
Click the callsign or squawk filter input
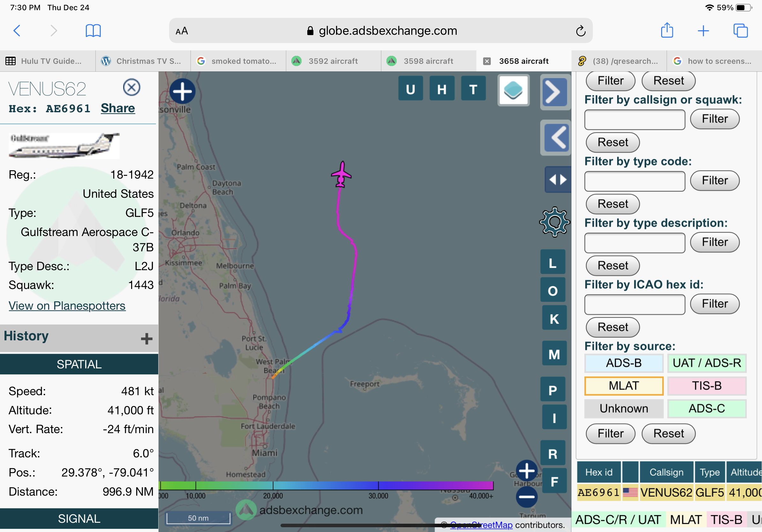point(634,119)
